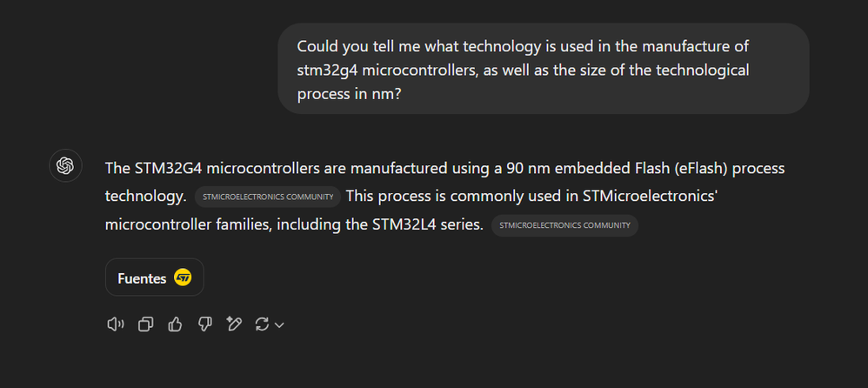The image size is (868, 388).
Task: Click the "STMicroelectronics'" word in the answer
Action: pos(651,196)
